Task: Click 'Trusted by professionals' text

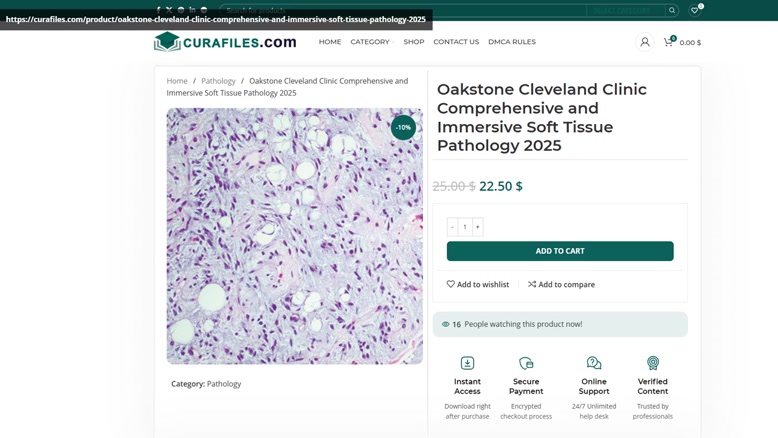Action: pyautogui.click(x=653, y=411)
